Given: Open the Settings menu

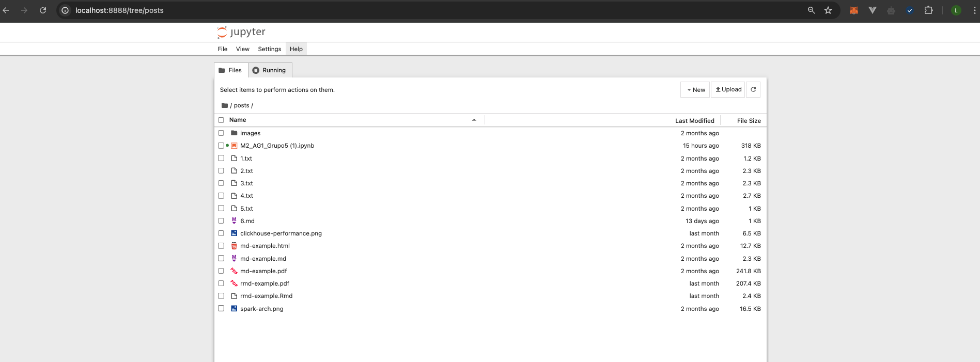Looking at the screenshot, I should point(269,49).
